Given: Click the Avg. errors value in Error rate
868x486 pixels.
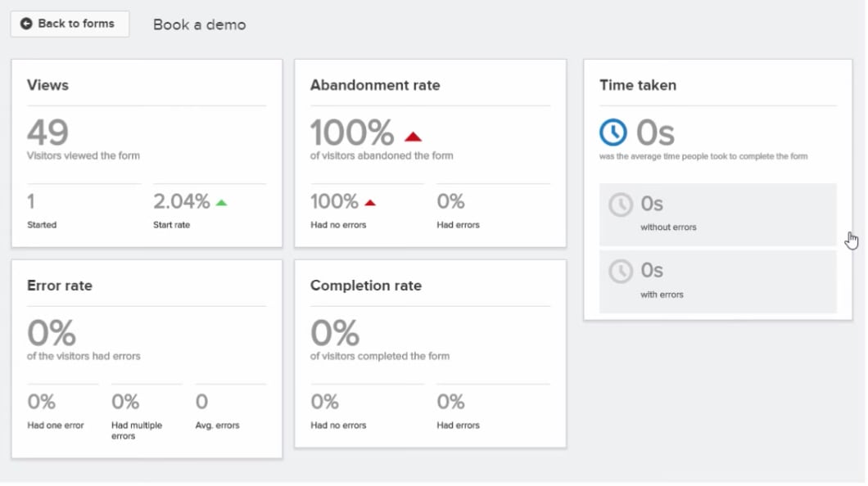Looking at the screenshot, I should [201, 402].
